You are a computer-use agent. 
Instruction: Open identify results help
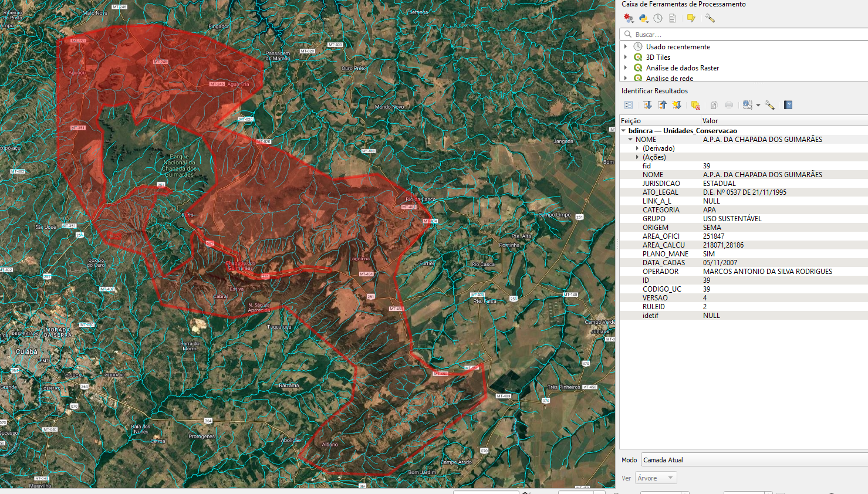point(788,105)
